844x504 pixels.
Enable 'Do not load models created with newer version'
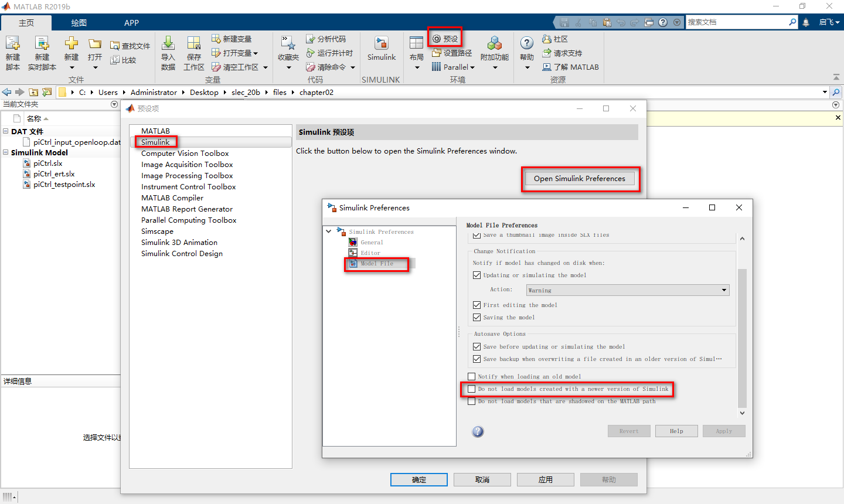[x=471, y=389]
